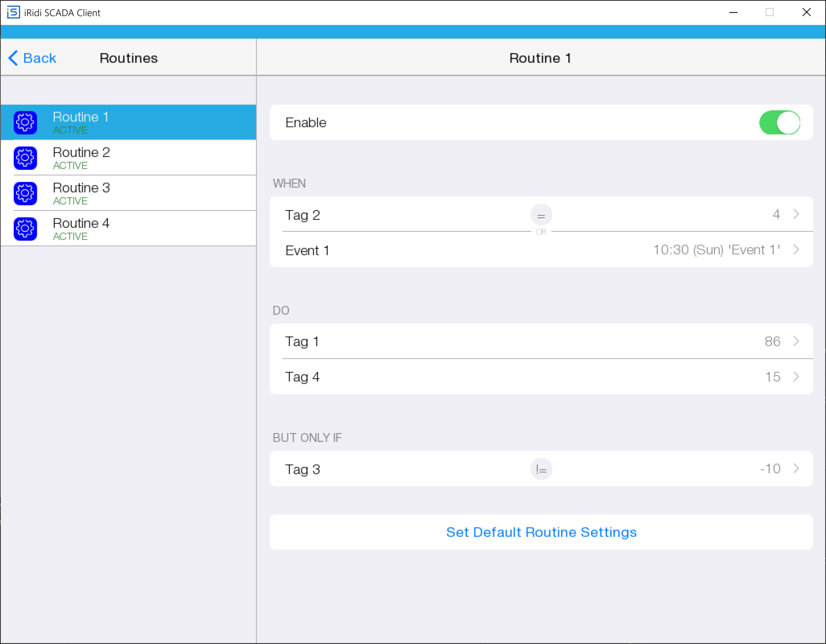Click the iRidi app logo in title bar

pos(13,12)
